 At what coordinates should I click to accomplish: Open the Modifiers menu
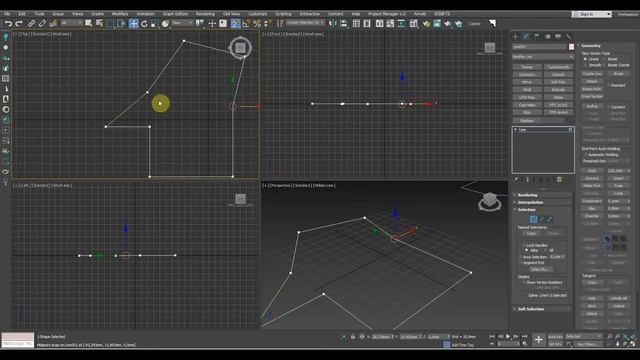pos(120,14)
